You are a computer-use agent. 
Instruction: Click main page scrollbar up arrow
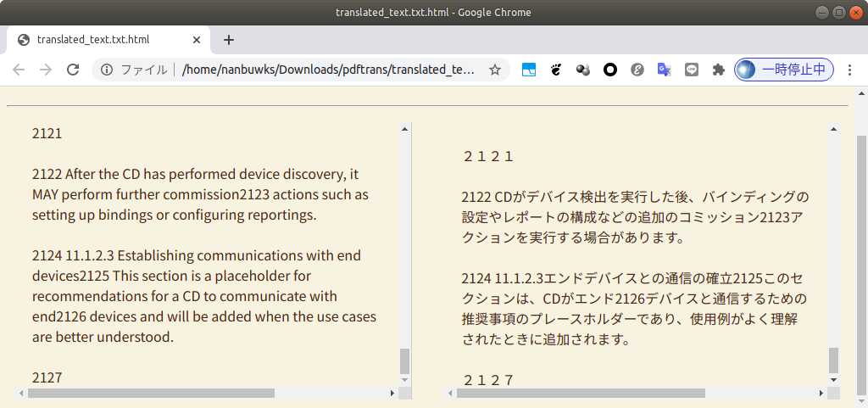pos(862,92)
